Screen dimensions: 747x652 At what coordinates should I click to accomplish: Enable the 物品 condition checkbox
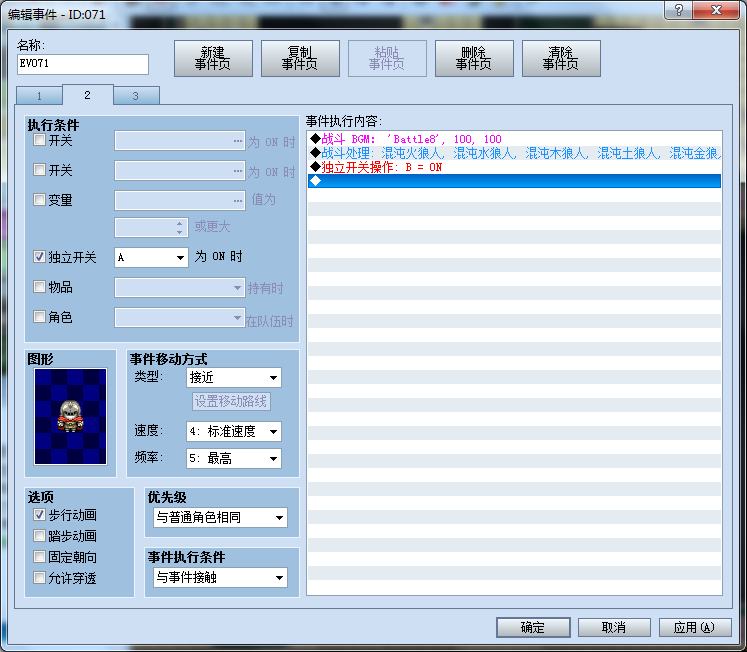(x=39, y=286)
